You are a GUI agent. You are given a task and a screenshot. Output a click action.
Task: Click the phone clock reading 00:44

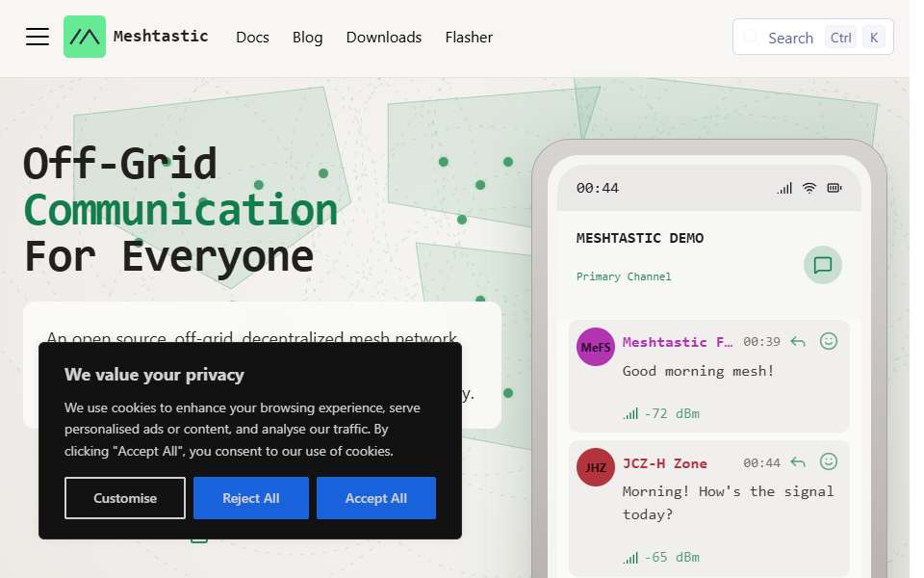598,188
